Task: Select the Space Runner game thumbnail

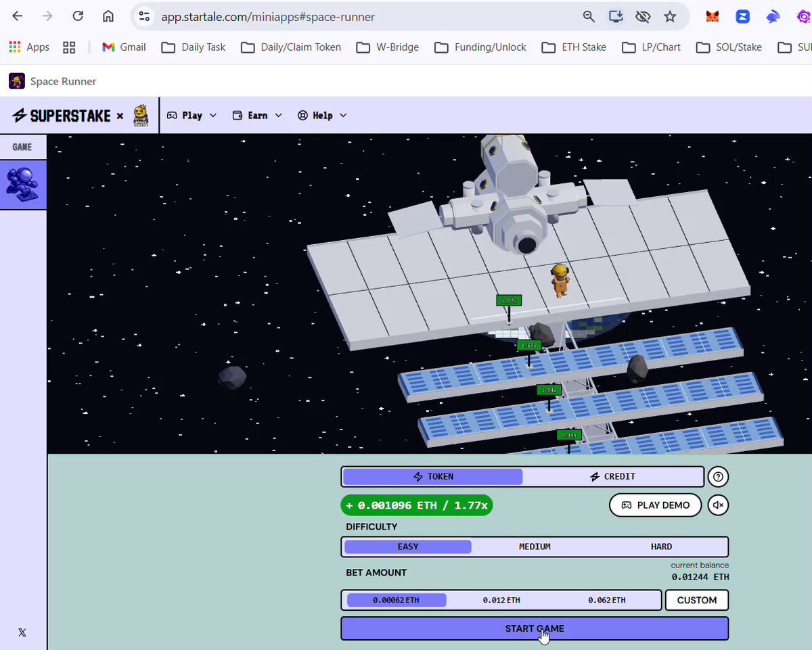Action: pyautogui.click(x=23, y=185)
